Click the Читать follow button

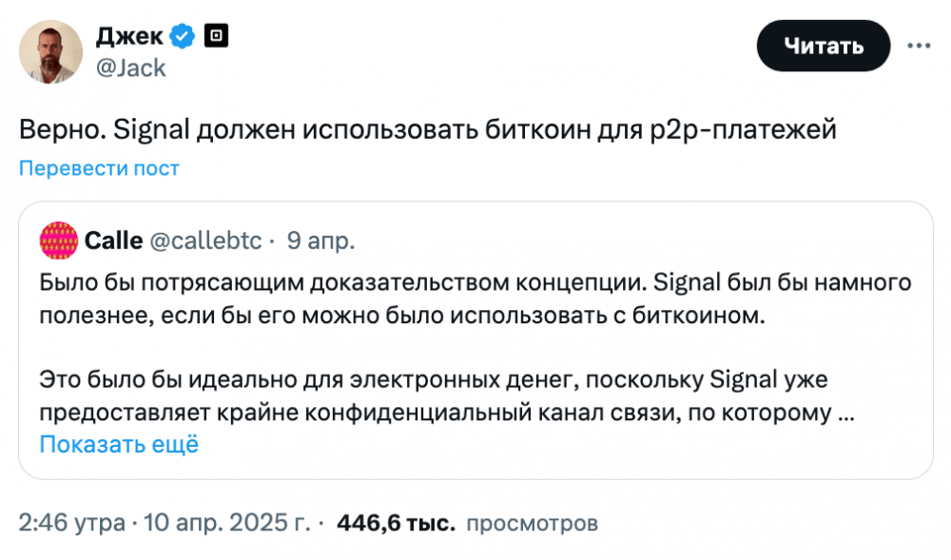(823, 46)
